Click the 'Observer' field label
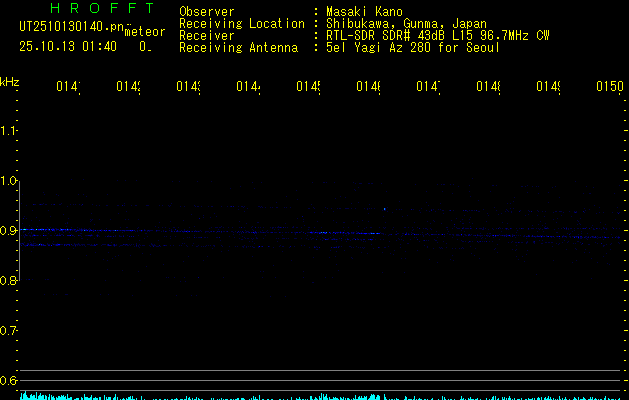Image resolution: width=629 pixels, height=400 pixels. pyautogui.click(x=207, y=11)
